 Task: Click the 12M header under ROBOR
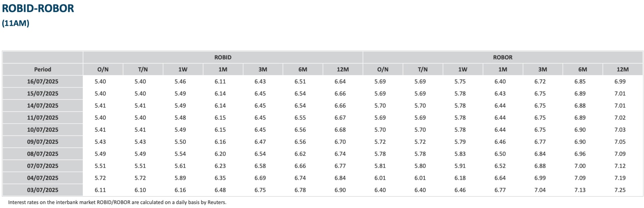pyautogui.click(x=623, y=70)
